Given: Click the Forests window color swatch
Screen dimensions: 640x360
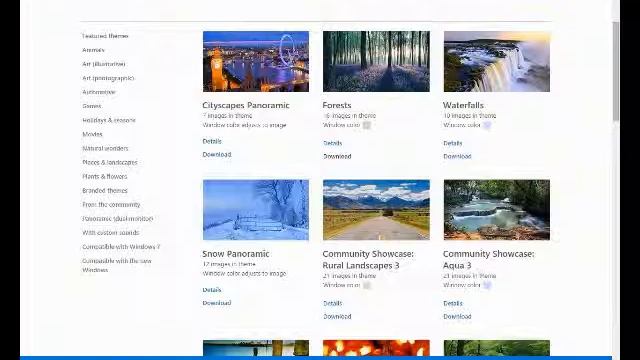Looking at the screenshot, I should tap(367, 125).
